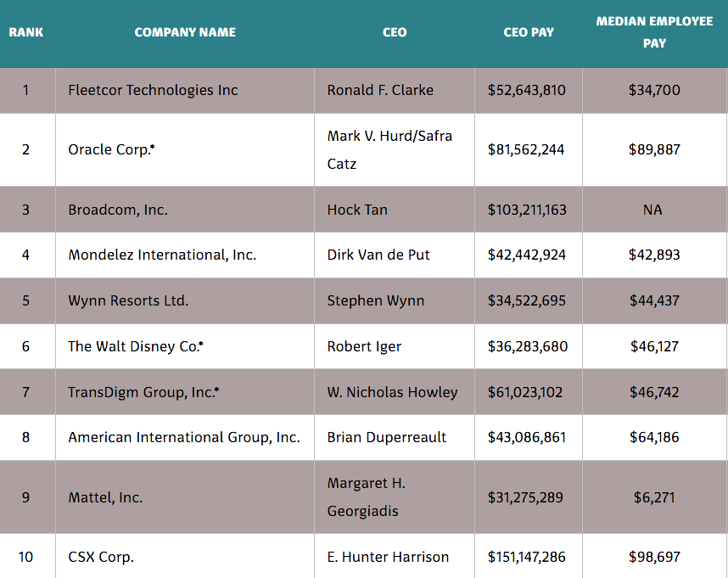
Task: Select the Oracle Corp. company cell
Action: pyautogui.click(x=111, y=149)
